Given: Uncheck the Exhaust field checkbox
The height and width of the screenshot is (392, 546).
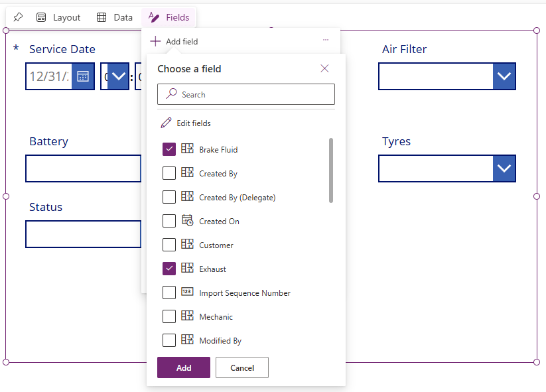Looking at the screenshot, I should click(169, 269).
